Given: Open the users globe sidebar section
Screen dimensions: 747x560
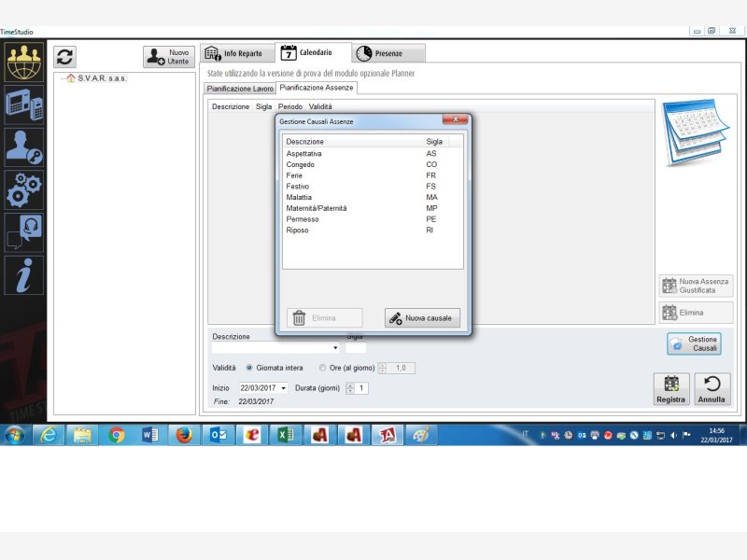Looking at the screenshot, I should [23, 63].
